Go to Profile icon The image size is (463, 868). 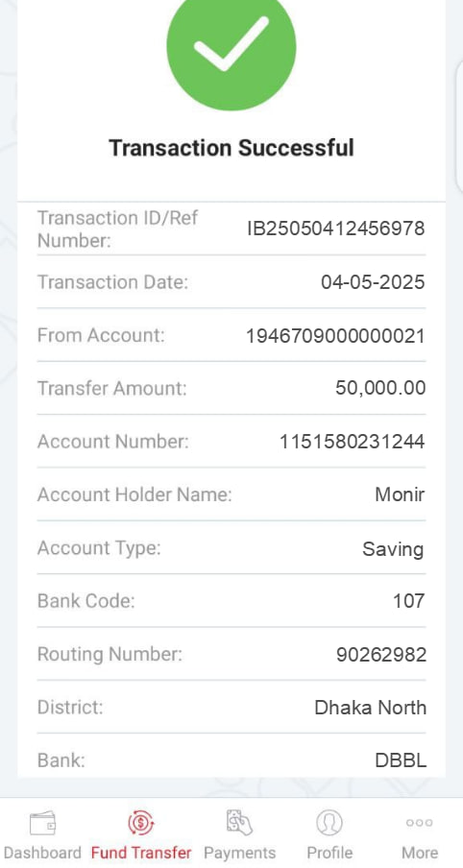click(329, 823)
